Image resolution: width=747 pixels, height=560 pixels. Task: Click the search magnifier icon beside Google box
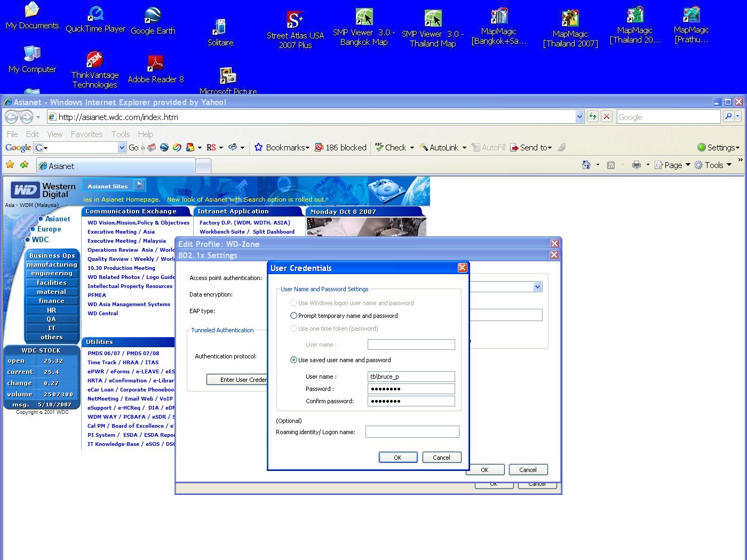click(728, 117)
